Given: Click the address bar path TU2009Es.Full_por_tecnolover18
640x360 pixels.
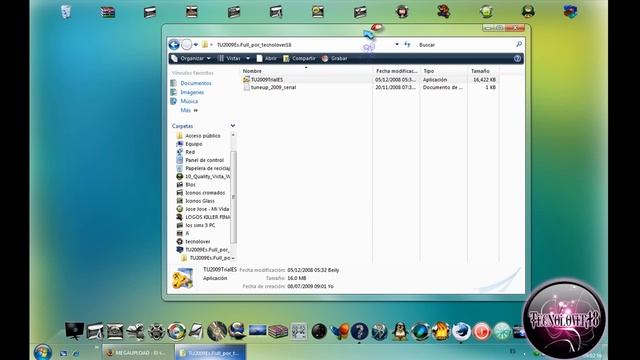Looking at the screenshot, I should point(254,45).
